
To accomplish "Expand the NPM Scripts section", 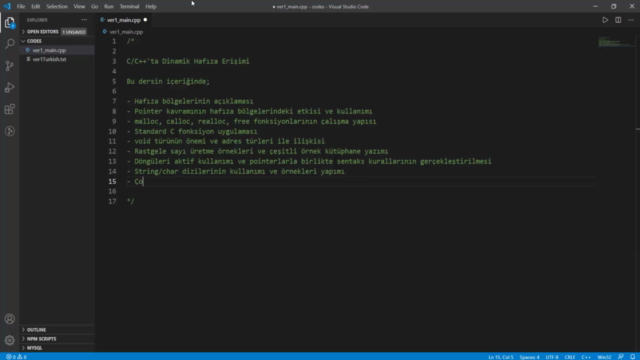I will click(x=41, y=339).
